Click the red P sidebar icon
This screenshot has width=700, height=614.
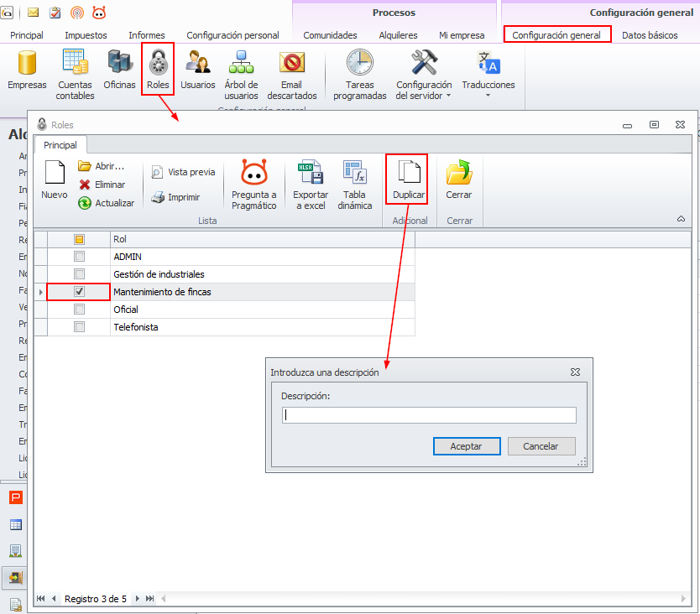16,497
